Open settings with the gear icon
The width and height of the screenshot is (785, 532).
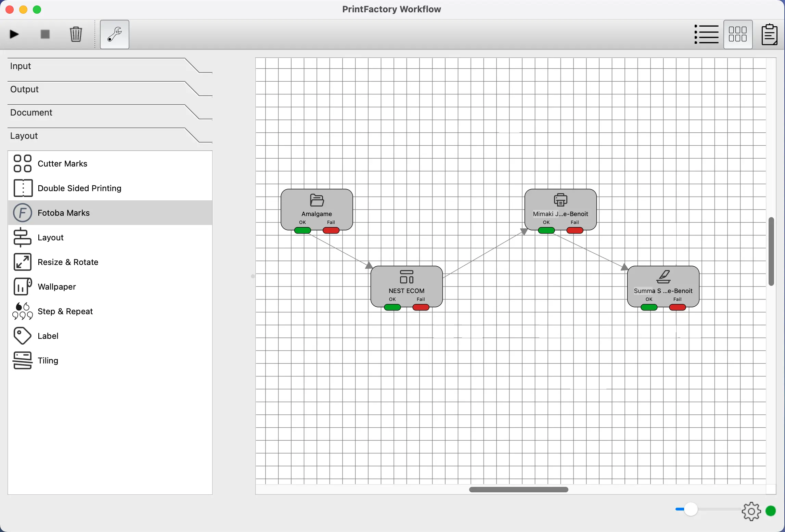point(751,511)
